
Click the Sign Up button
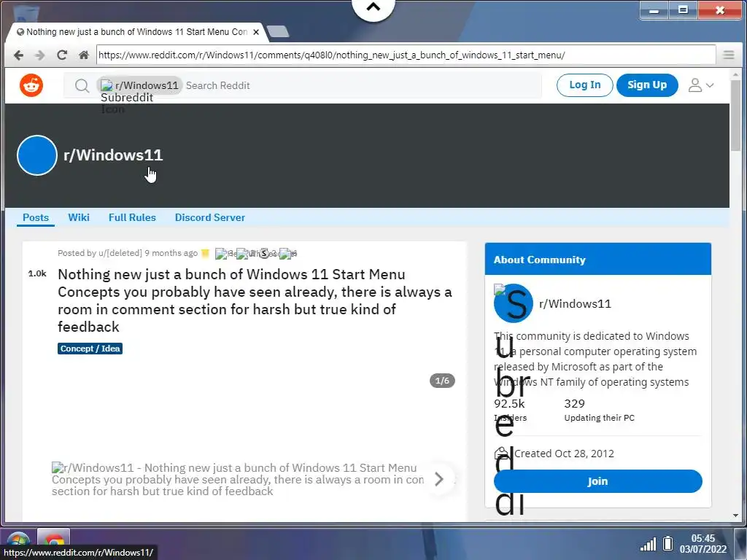pyautogui.click(x=647, y=85)
